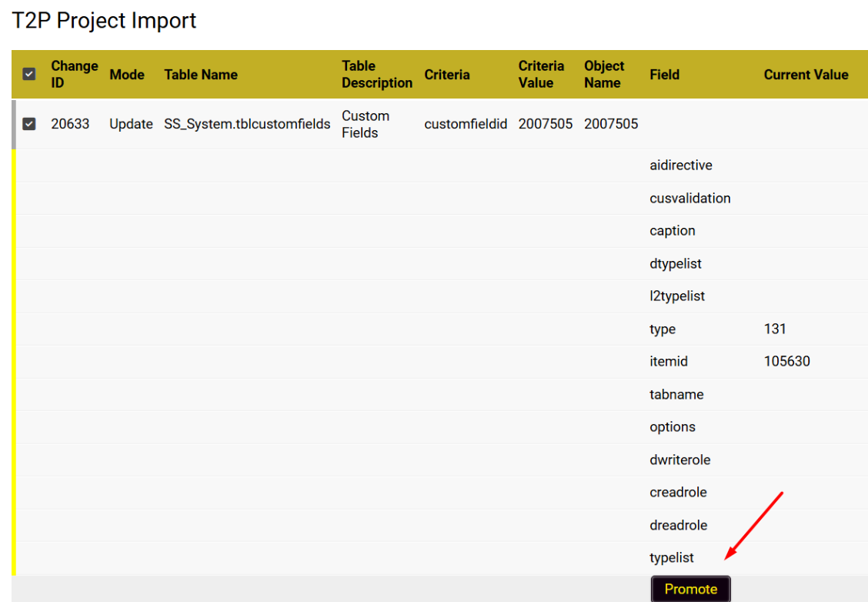Click current value 105630
The image size is (868, 602).
[786, 361]
